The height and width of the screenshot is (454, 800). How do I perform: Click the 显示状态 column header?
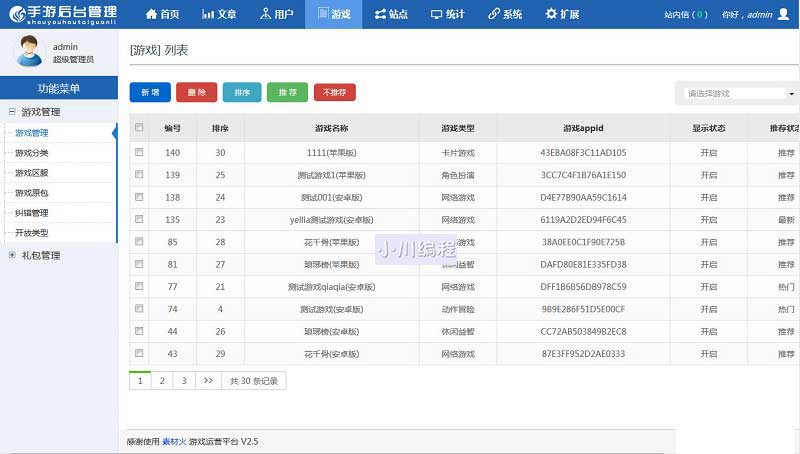click(709, 128)
